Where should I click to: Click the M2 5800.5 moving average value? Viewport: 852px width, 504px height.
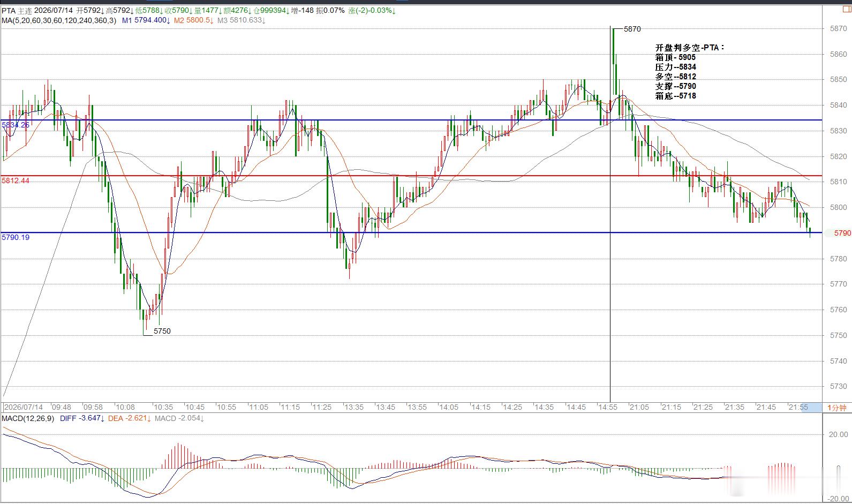[x=193, y=20]
